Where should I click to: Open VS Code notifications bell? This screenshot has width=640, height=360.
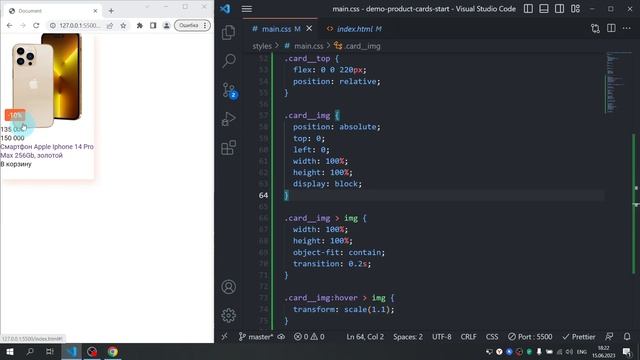pos(627,337)
